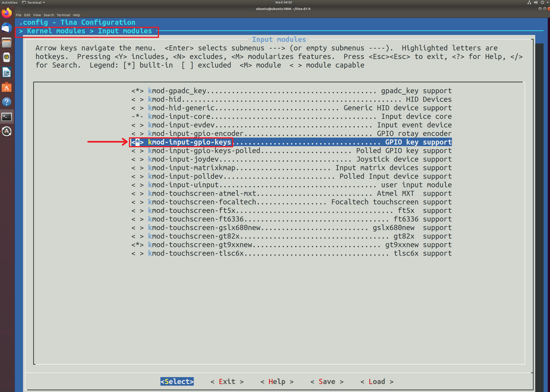Open volume indicator in top bar
The image size is (550, 392).
pos(536,2)
